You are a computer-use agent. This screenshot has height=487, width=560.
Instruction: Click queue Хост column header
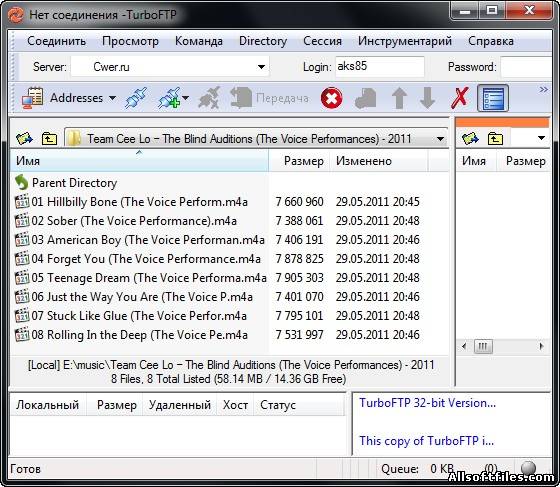235,405
